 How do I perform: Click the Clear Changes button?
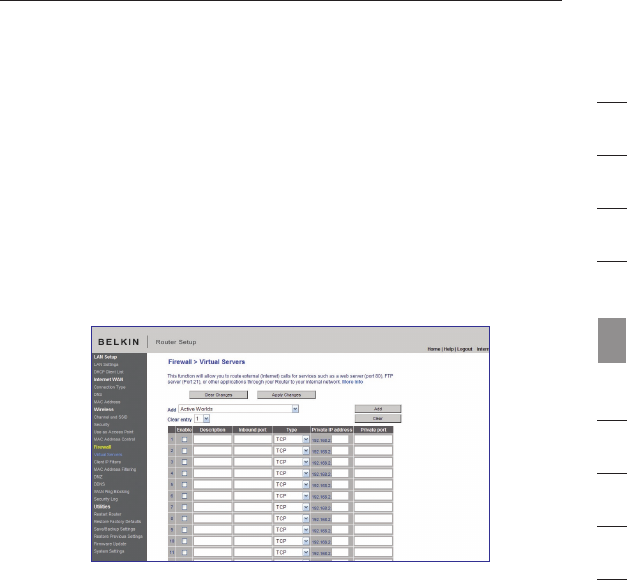[x=218, y=395]
